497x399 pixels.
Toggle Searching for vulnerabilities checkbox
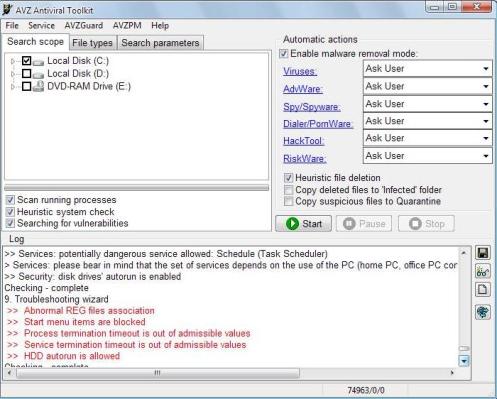point(10,223)
